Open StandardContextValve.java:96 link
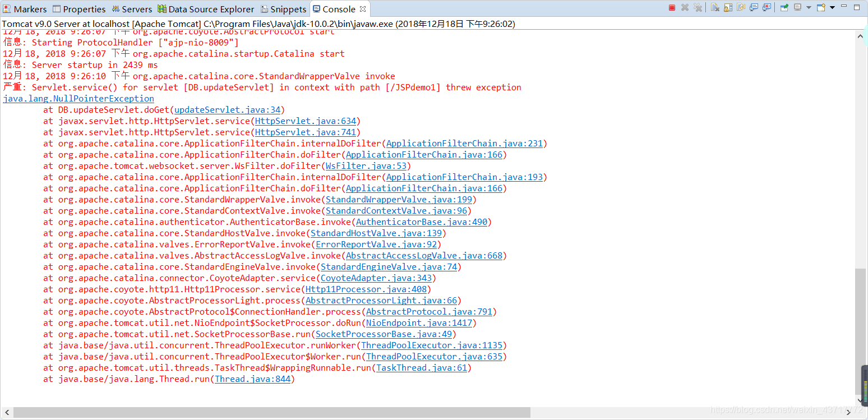 (396, 211)
